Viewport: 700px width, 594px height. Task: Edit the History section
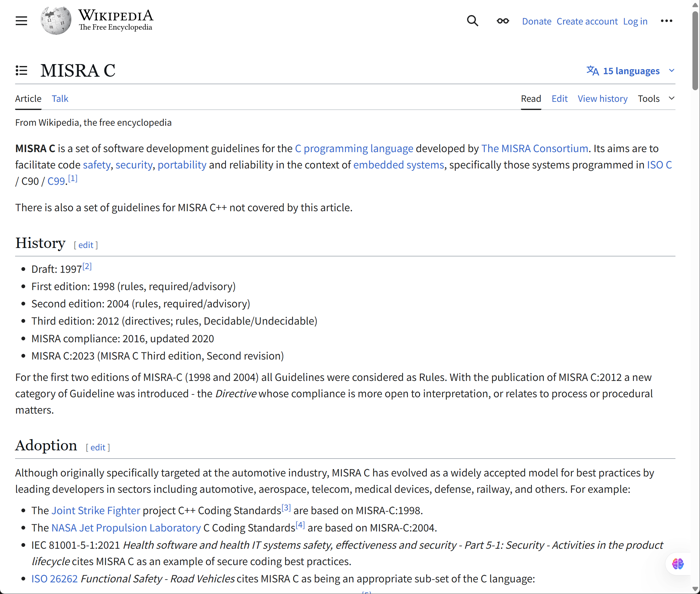point(86,245)
